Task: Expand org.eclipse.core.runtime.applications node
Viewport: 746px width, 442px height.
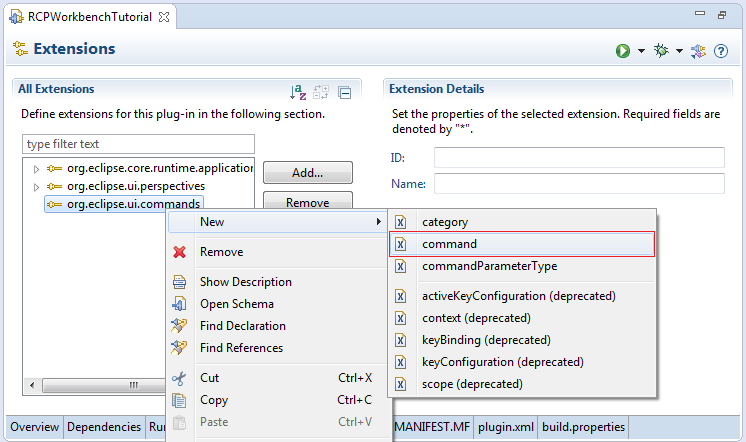Action: coord(36,169)
